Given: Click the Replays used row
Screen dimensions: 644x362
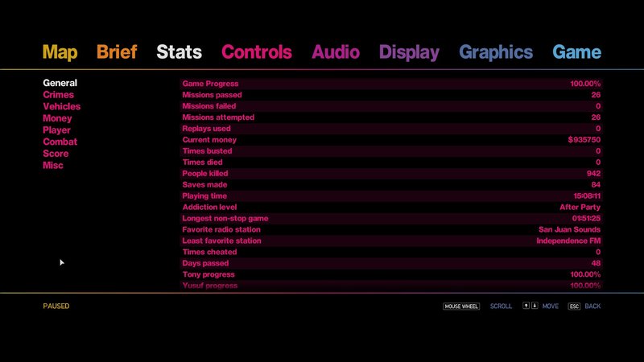Looking at the screenshot, I should (391, 129).
